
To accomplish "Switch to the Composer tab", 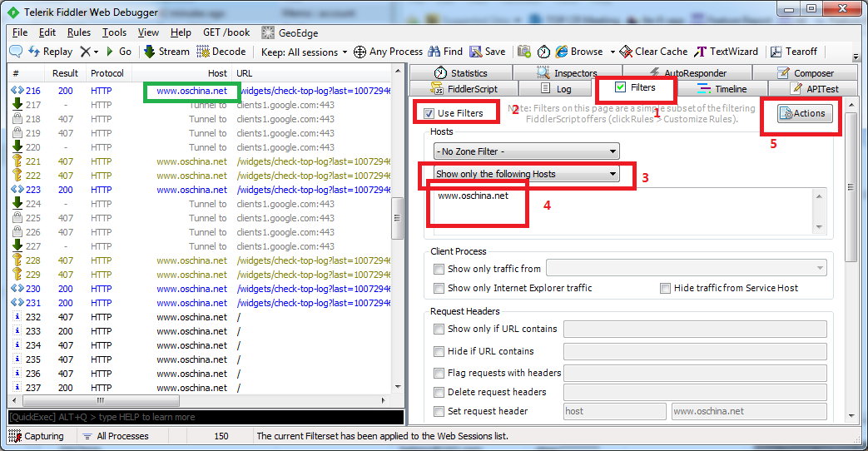I will coord(806,72).
